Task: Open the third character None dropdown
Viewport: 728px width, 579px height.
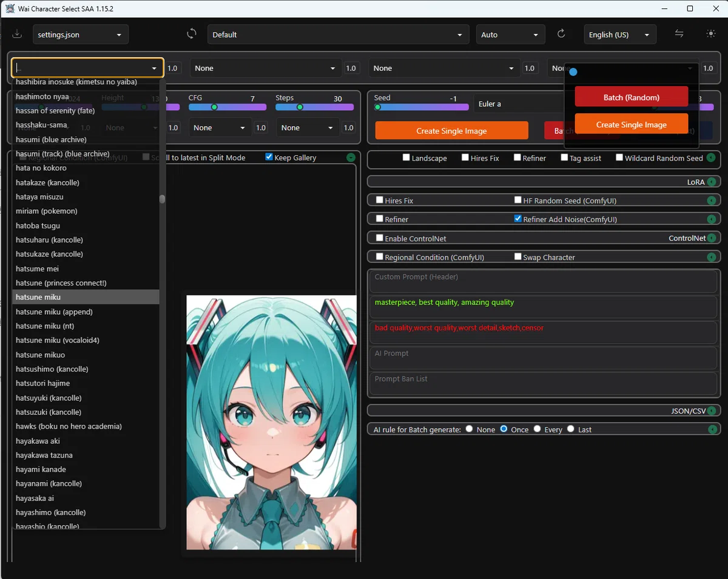Action: (x=445, y=68)
